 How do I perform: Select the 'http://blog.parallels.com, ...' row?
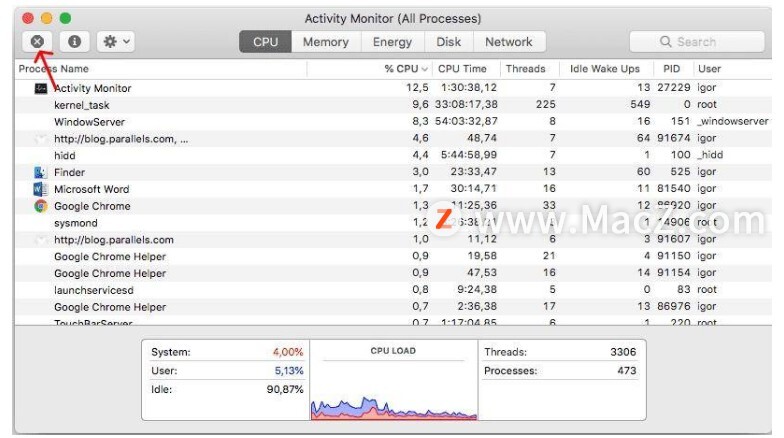tap(393, 138)
